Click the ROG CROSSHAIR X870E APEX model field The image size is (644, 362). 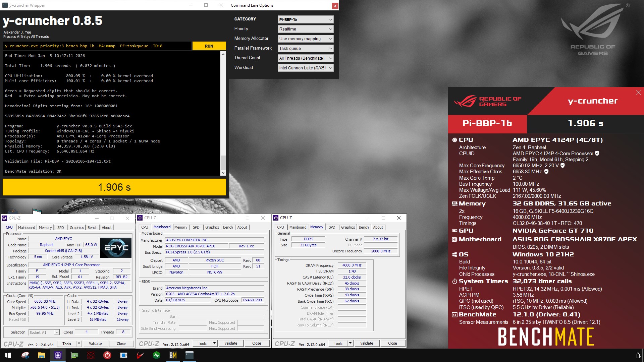click(x=196, y=246)
